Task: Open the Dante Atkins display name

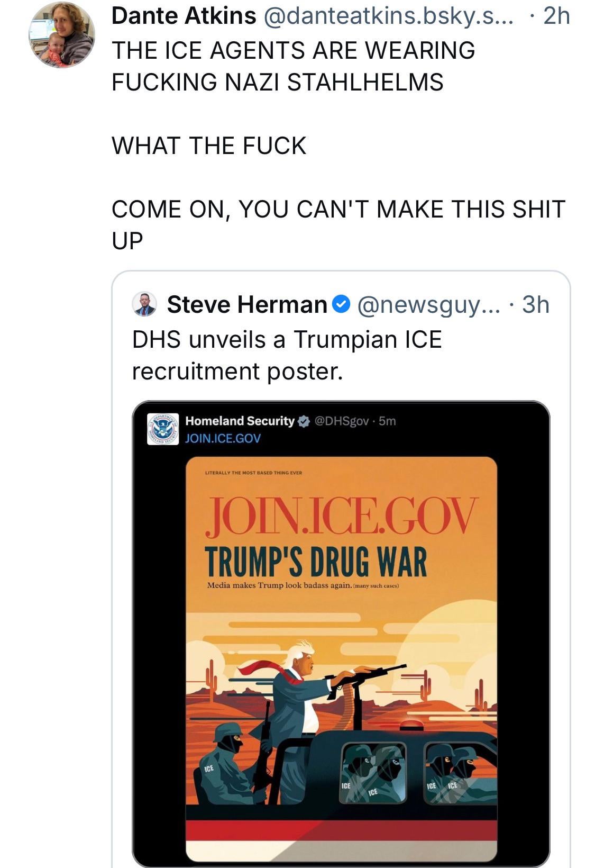Action: coord(184,16)
